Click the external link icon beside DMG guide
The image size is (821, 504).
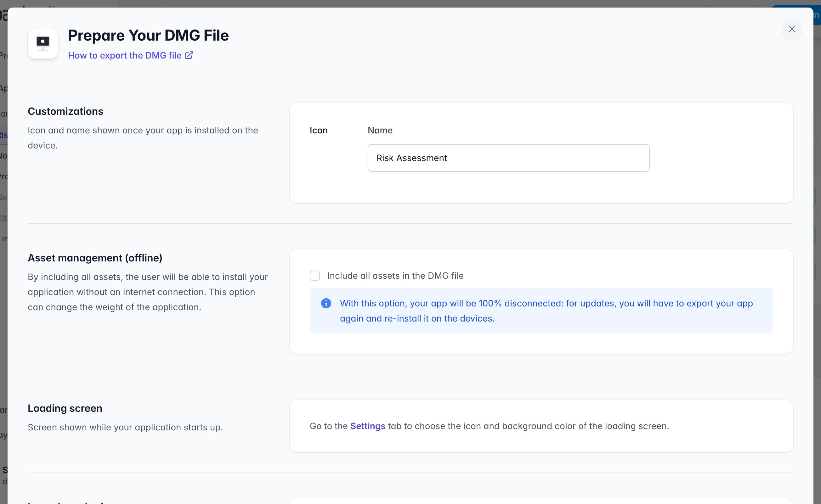tap(189, 55)
